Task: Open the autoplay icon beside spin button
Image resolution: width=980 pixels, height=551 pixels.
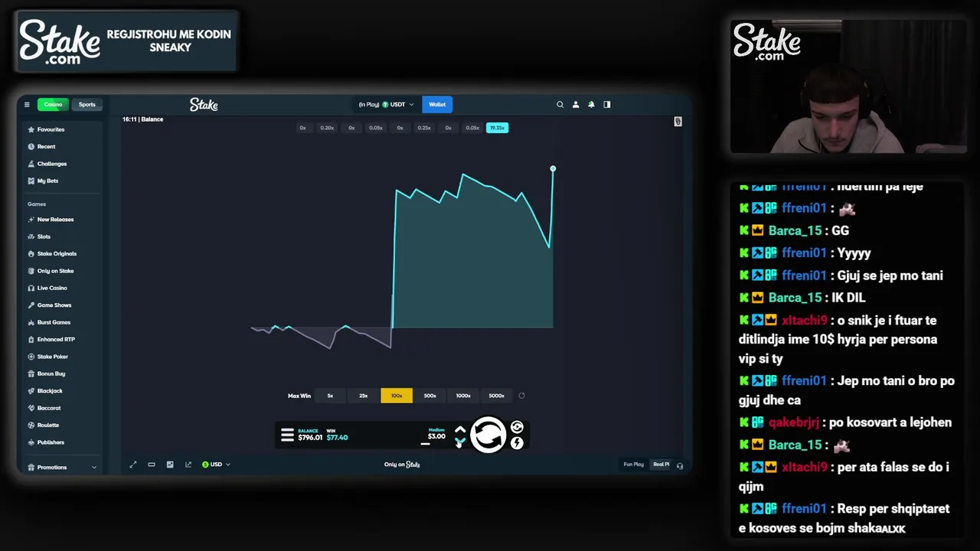Action: (517, 427)
